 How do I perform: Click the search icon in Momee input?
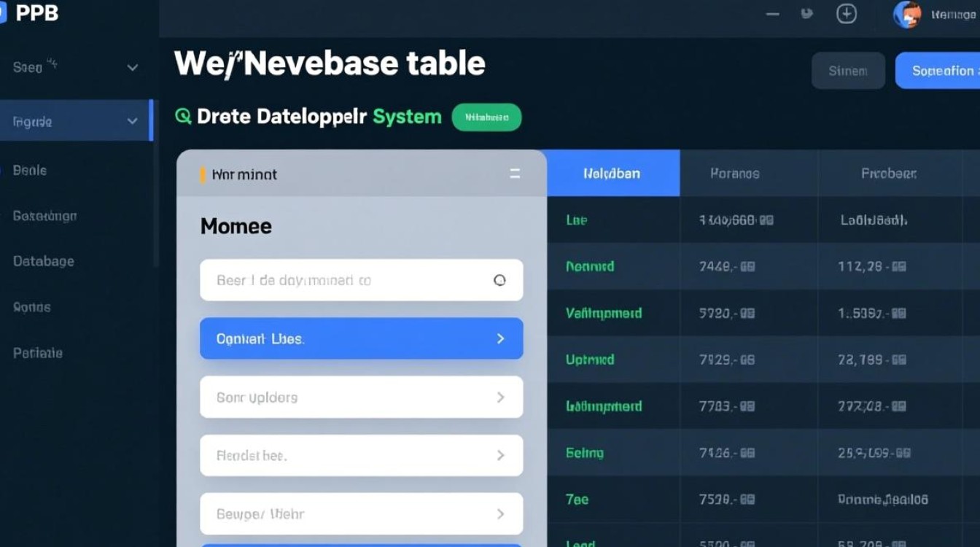499,280
